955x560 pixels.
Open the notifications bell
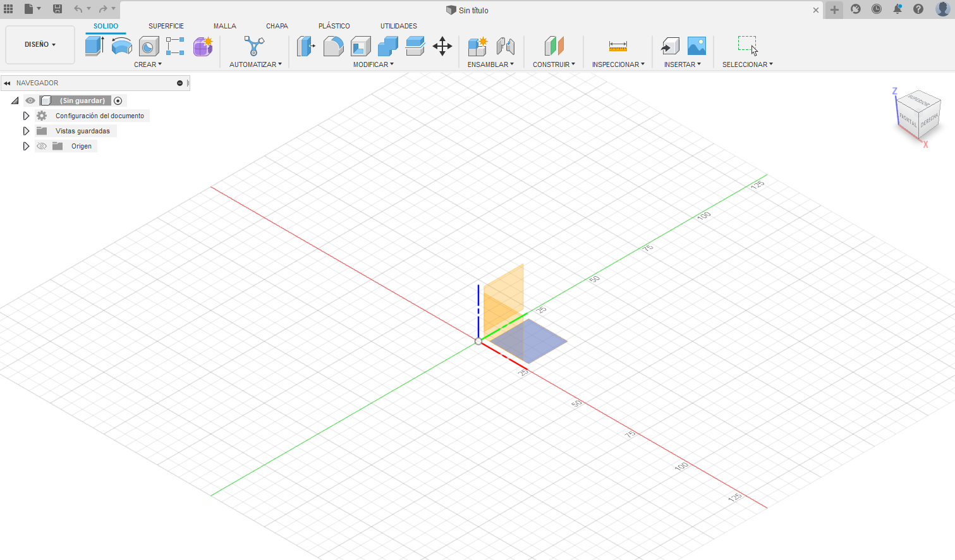[x=897, y=9]
